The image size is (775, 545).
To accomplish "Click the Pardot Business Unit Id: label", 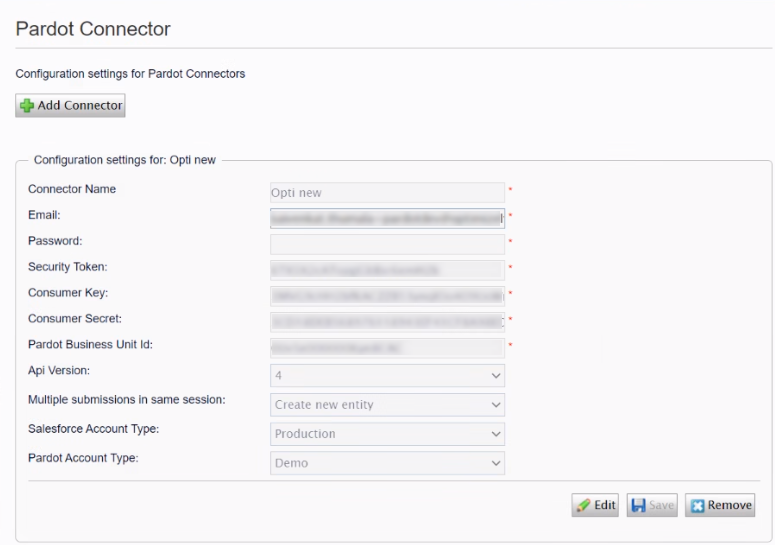I will click(90, 344).
